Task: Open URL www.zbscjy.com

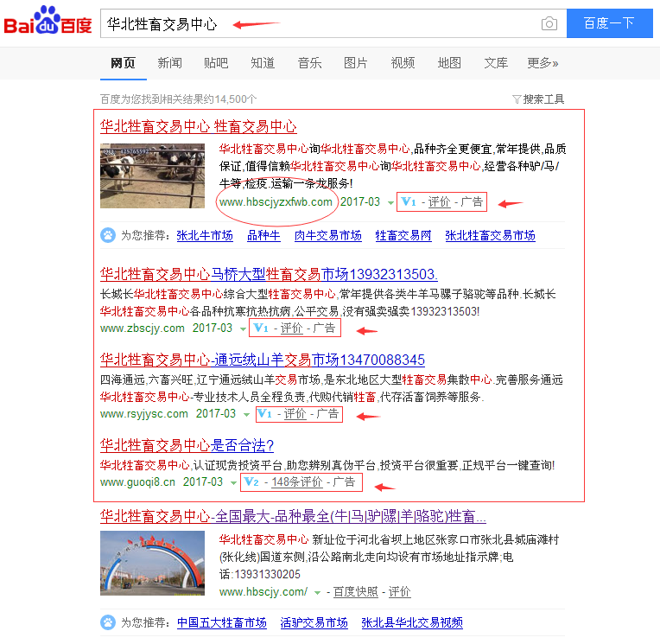Action: pos(143,328)
